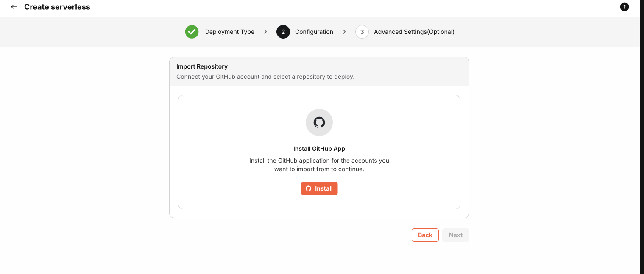This screenshot has height=274, width=644.
Task: Click the back arrow beside Create serverless
Action: 14,7
